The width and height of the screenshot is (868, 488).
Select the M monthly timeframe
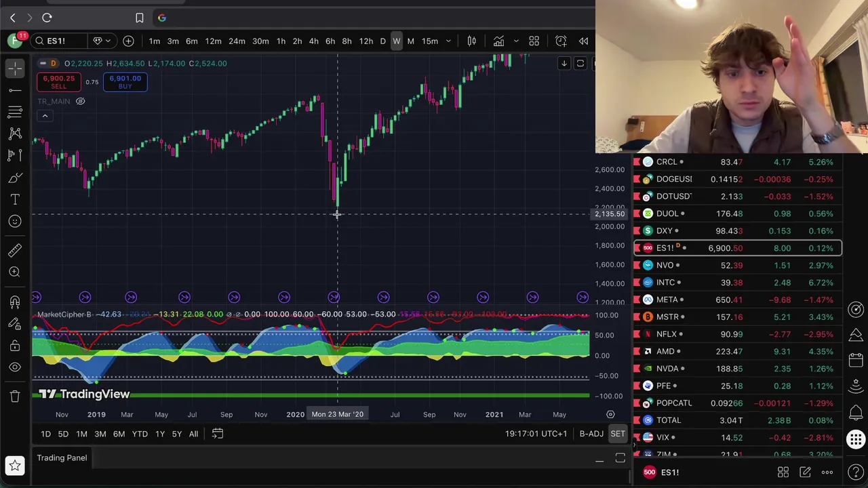click(x=410, y=41)
